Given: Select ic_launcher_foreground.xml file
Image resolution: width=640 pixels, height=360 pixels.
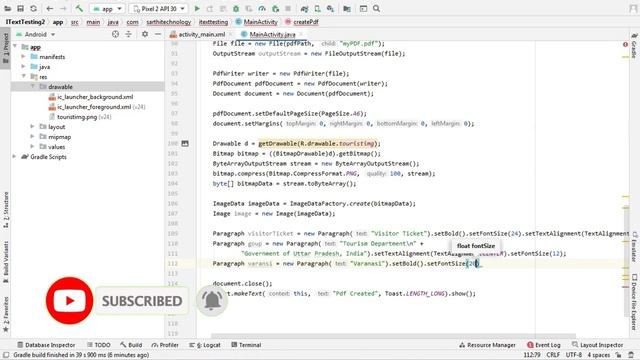Looking at the screenshot, I should [94, 107].
